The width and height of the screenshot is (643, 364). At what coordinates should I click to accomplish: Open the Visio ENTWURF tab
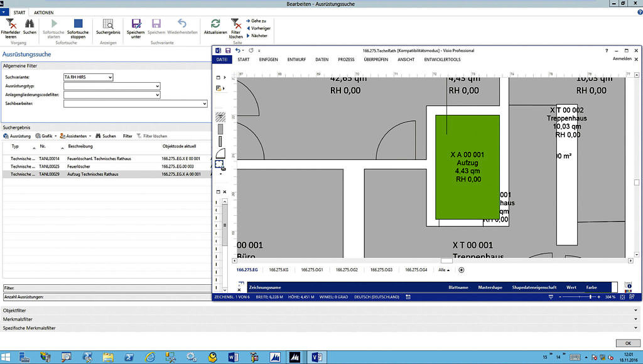296,60
